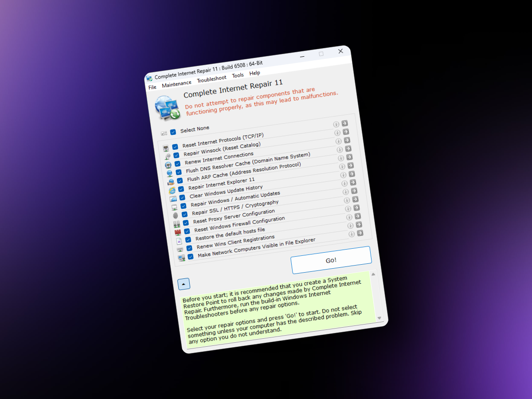Image resolution: width=532 pixels, height=399 pixels.
Task: View info about Renew Internet Connections
Action: click(339, 141)
